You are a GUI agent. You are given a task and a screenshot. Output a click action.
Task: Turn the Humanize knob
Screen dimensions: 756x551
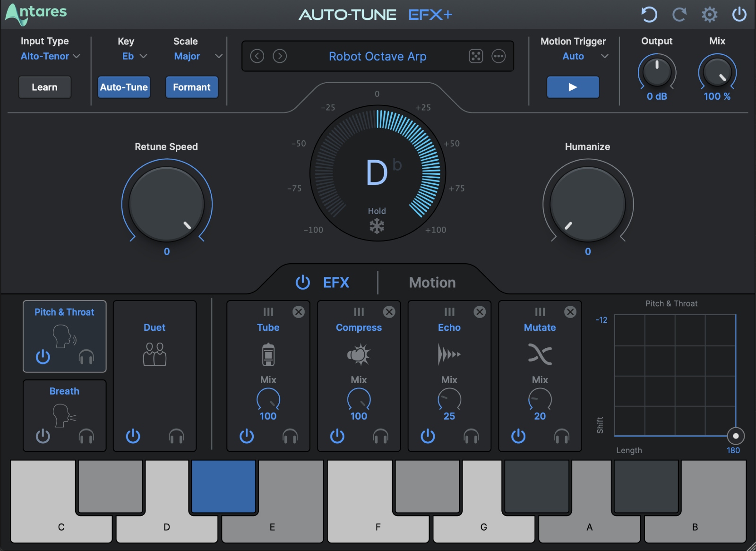point(587,204)
